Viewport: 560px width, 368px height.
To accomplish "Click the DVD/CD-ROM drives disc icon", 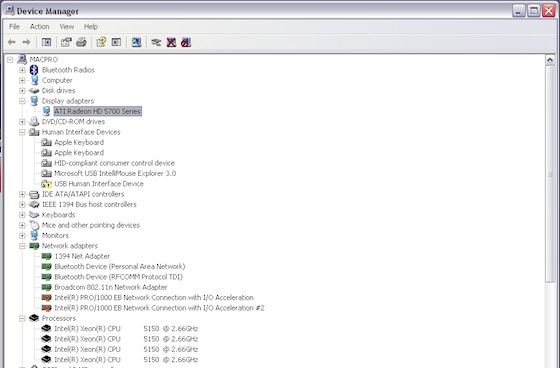I will coord(34,122).
